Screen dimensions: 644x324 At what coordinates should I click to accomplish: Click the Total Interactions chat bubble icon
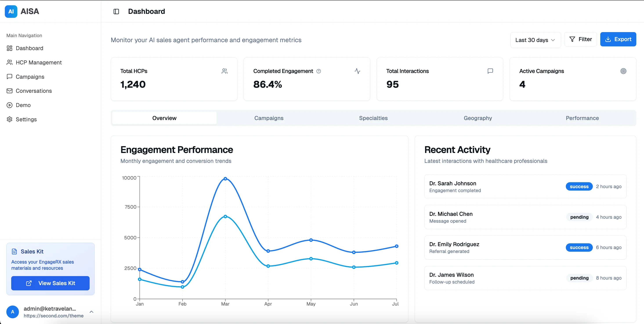(490, 71)
